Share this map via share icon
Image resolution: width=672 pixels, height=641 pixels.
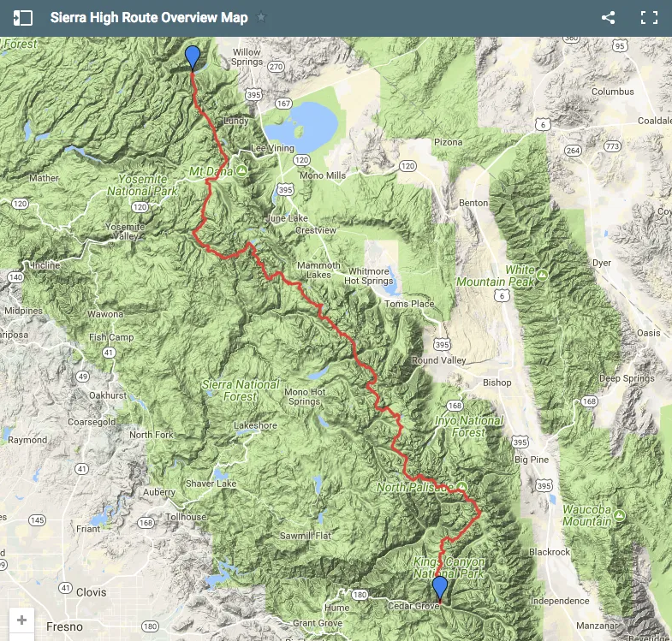pyautogui.click(x=608, y=18)
